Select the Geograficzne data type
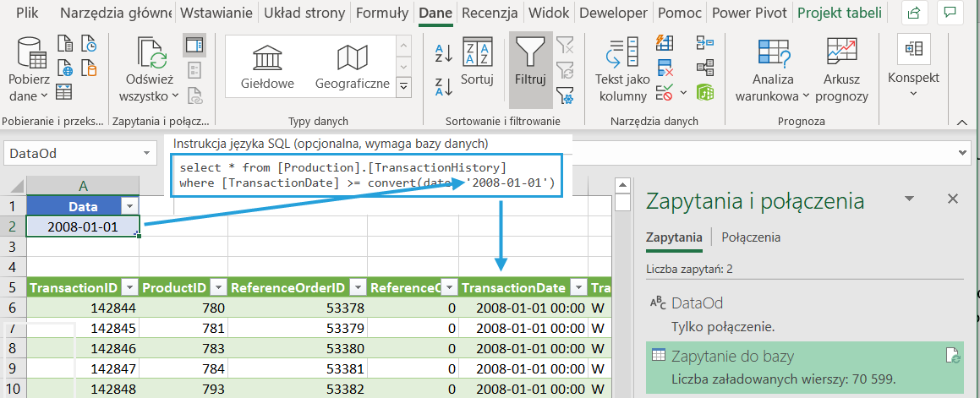This screenshot has height=398, width=980. (x=352, y=66)
